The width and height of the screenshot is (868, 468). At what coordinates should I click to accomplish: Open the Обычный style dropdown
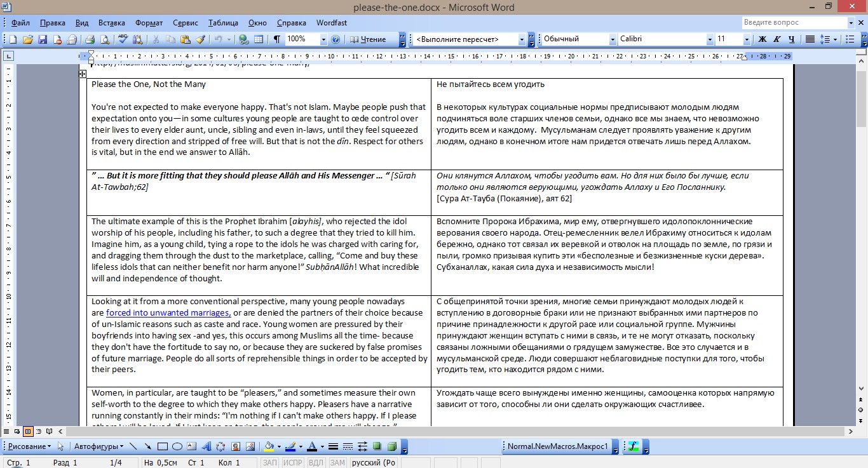pos(613,39)
